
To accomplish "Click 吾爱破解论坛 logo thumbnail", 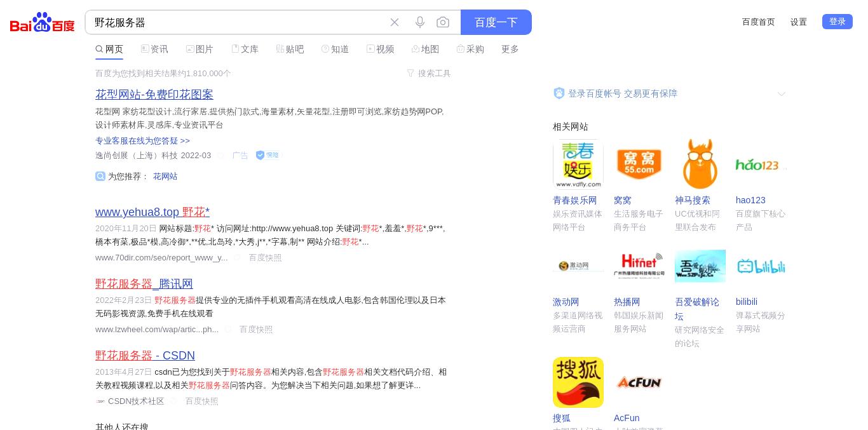I will pyautogui.click(x=700, y=265).
